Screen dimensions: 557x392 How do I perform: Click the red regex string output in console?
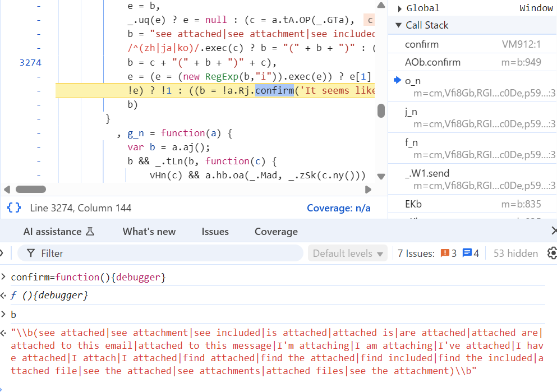click(277, 352)
